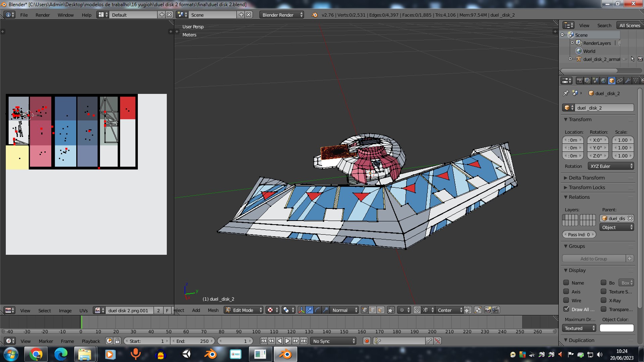This screenshot has width=644, height=362.
Task: Open the Scene properties tab
Action: coord(595,80)
